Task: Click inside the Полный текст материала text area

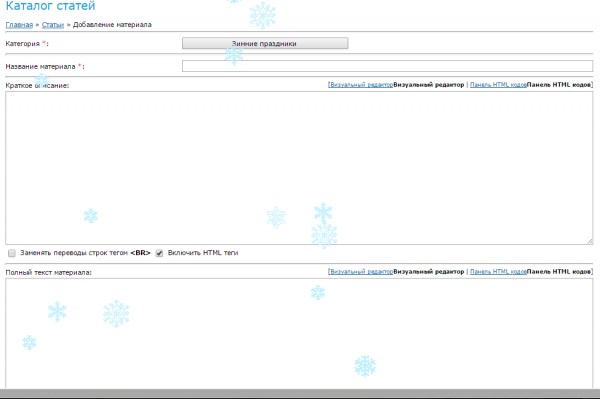Action: pyautogui.click(x=299, y=333)
